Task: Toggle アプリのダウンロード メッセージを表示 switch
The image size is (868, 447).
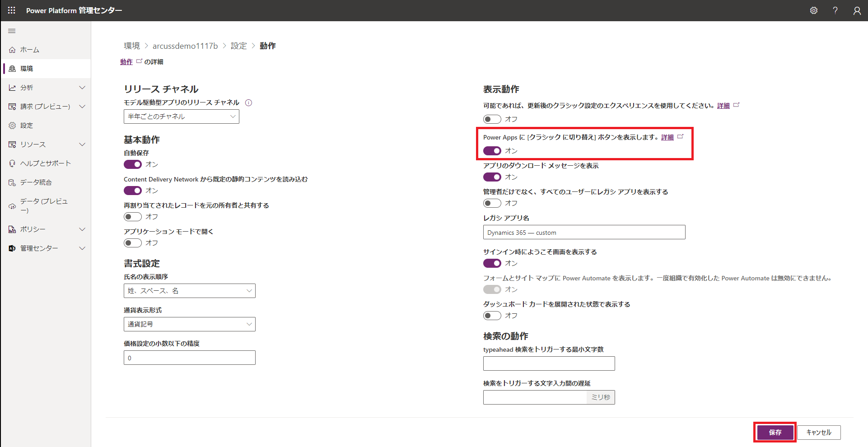Action: pos(492,177)
